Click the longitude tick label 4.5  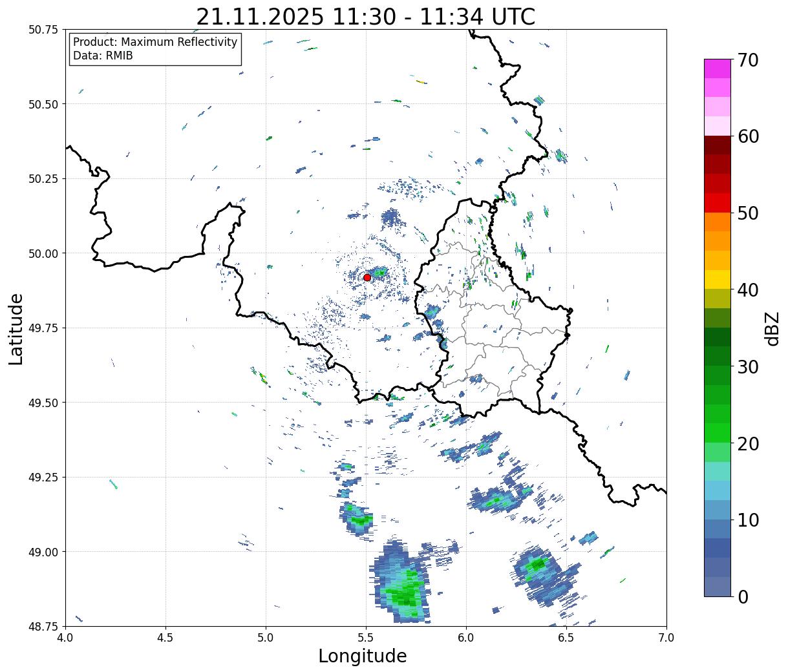click(165, 637)
